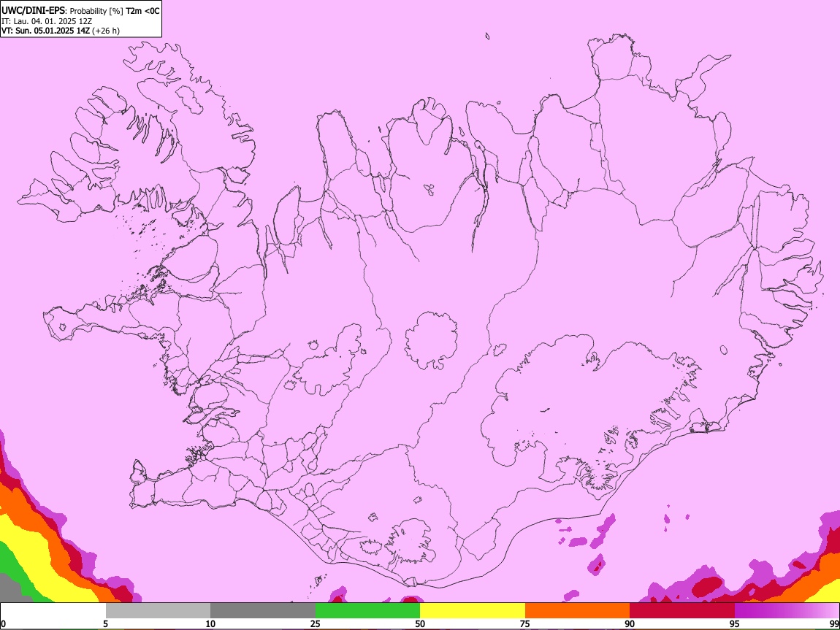Click the legend label 10
The height and width of the screenshot is (630, 840).
coord(210,623)
